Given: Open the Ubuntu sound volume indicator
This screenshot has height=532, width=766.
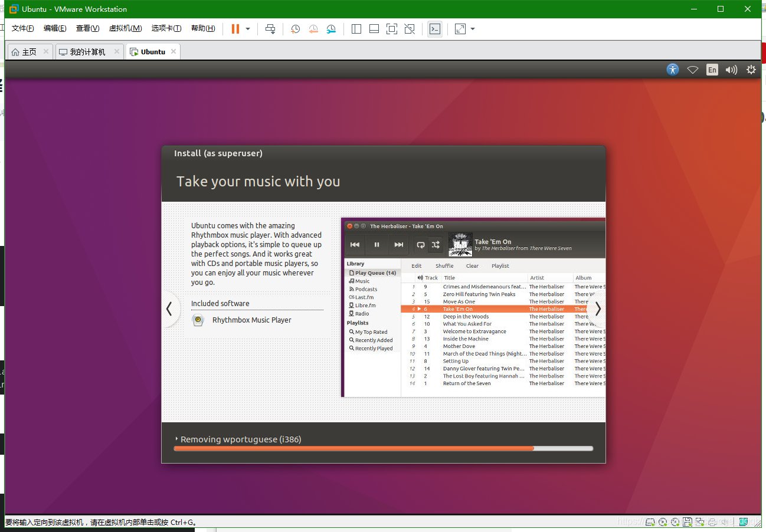Looking at the screenshot, I should 732,70.
